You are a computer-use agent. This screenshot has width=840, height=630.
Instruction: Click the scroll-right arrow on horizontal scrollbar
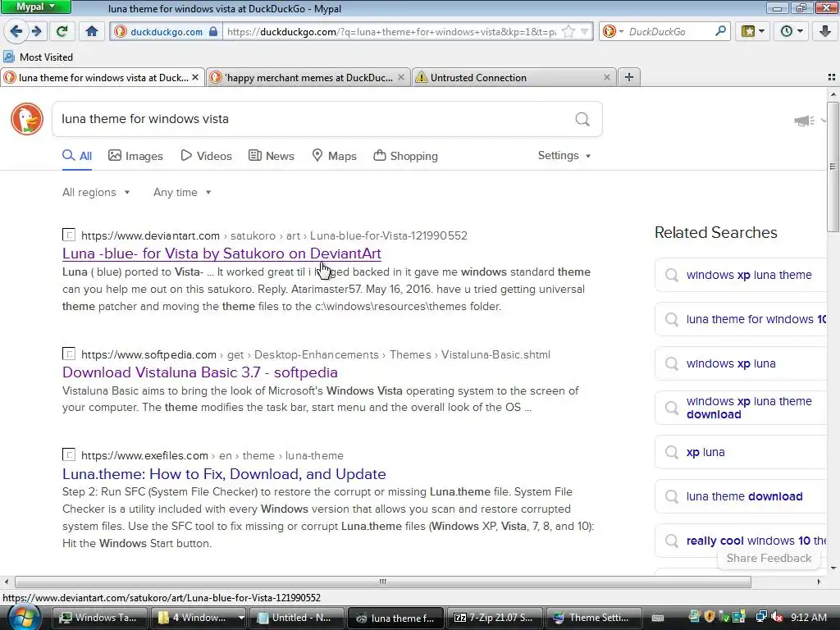coord(819,582)
